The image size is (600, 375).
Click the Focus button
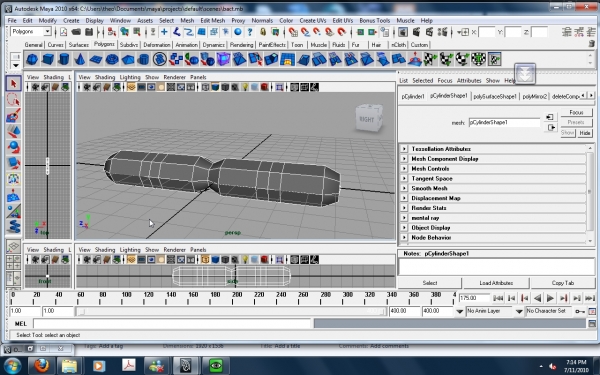[576, 112]
